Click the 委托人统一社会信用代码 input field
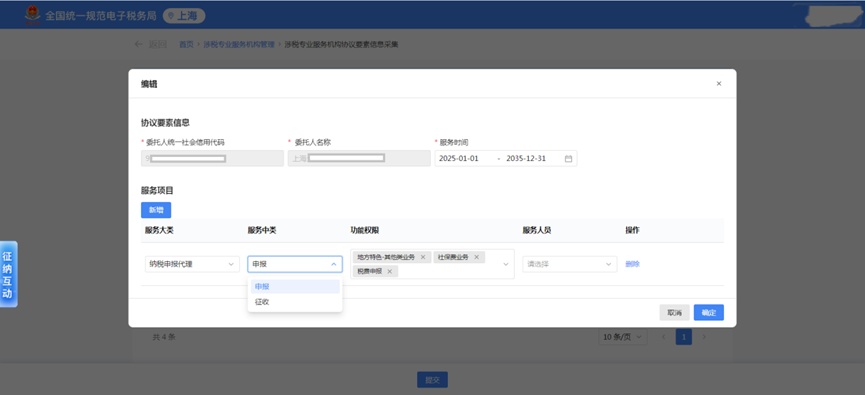Viewport: 865px width, 395px height. coord(212,158)
